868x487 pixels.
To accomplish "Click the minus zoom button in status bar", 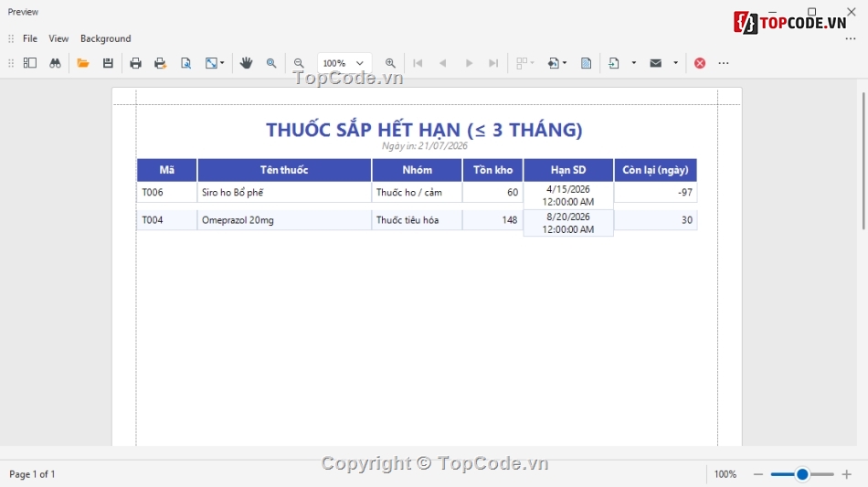I will click(x=758, y=474).
